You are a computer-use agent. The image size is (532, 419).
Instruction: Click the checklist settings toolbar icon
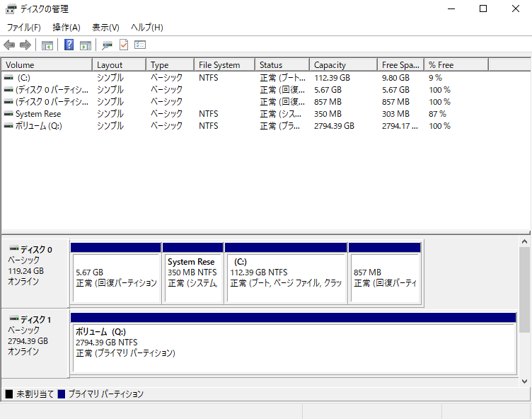point(140,45)
